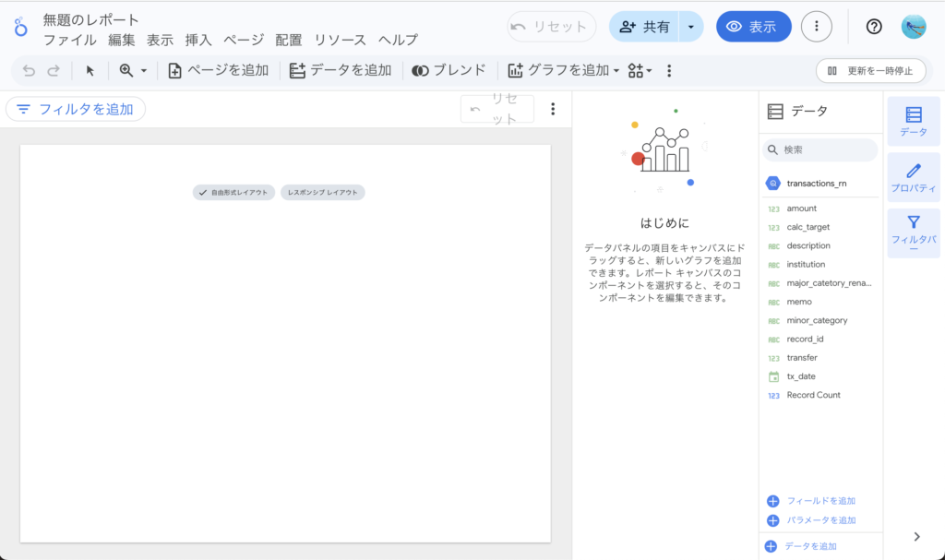Open the zoom level dropdown
945x560 pixels.
pos(133,70)
